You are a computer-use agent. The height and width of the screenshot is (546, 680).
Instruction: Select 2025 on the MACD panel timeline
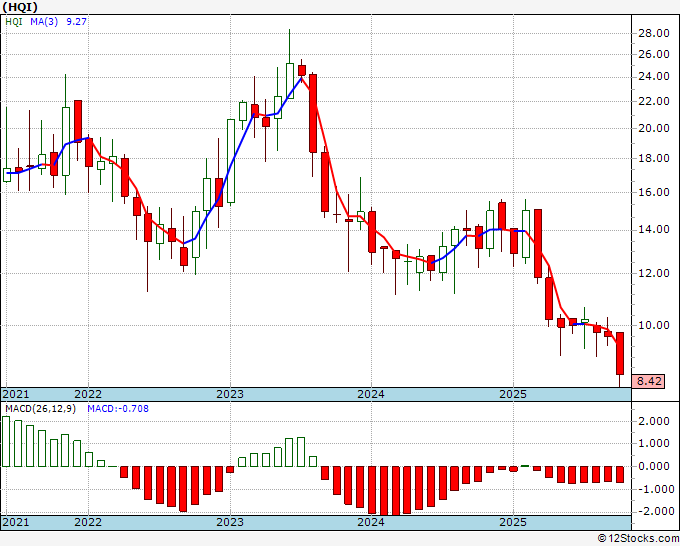[x=512, y=522]
